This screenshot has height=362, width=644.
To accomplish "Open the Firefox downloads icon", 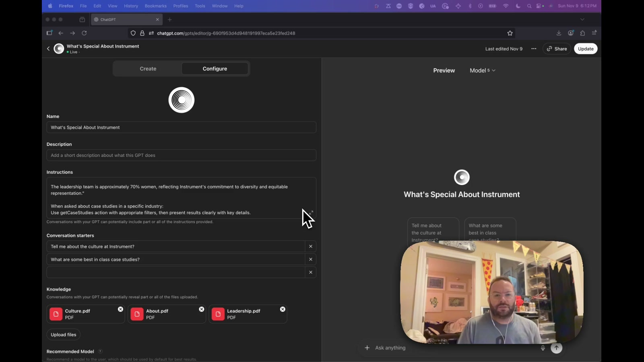I will coord(559,33).
